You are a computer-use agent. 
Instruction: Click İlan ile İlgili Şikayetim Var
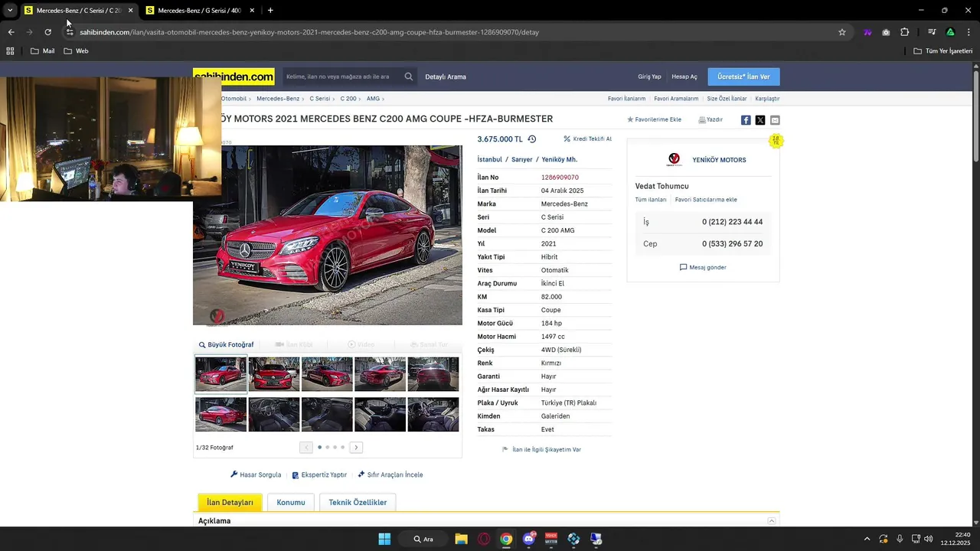tap(541, 450)
